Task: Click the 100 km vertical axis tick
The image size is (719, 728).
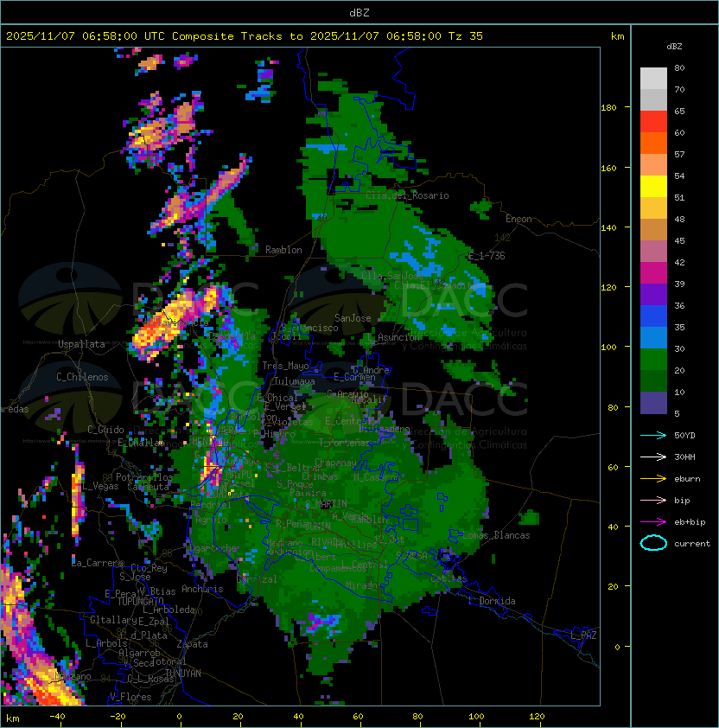Action: (x=608, y=348)
